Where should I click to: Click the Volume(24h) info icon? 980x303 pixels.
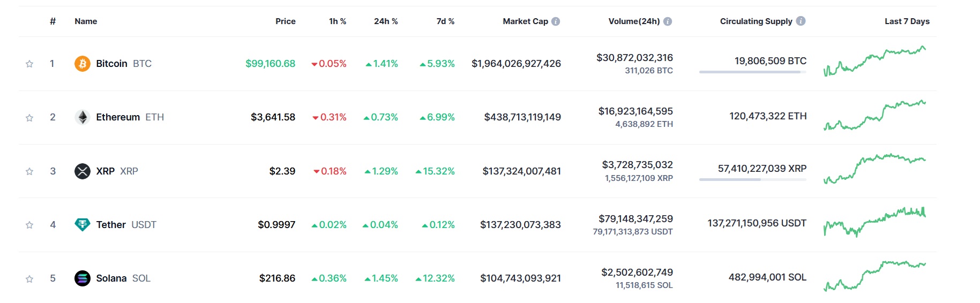click(x=668, y=21)
